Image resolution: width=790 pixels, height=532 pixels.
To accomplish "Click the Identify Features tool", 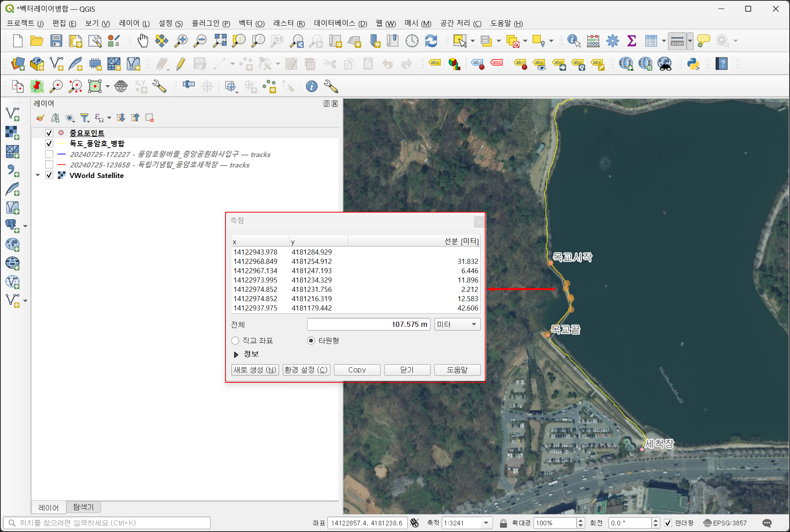I will (x=573, y=41).
